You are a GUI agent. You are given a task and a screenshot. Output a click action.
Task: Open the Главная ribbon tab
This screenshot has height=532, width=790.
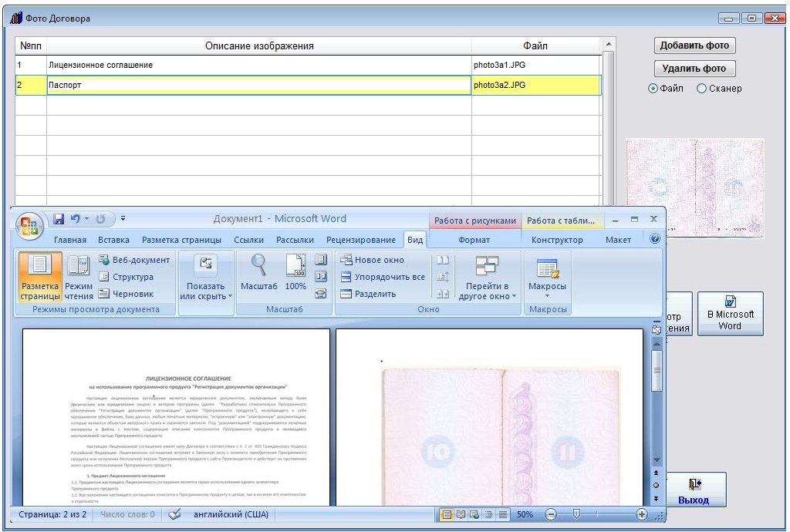tap(70, 240)
